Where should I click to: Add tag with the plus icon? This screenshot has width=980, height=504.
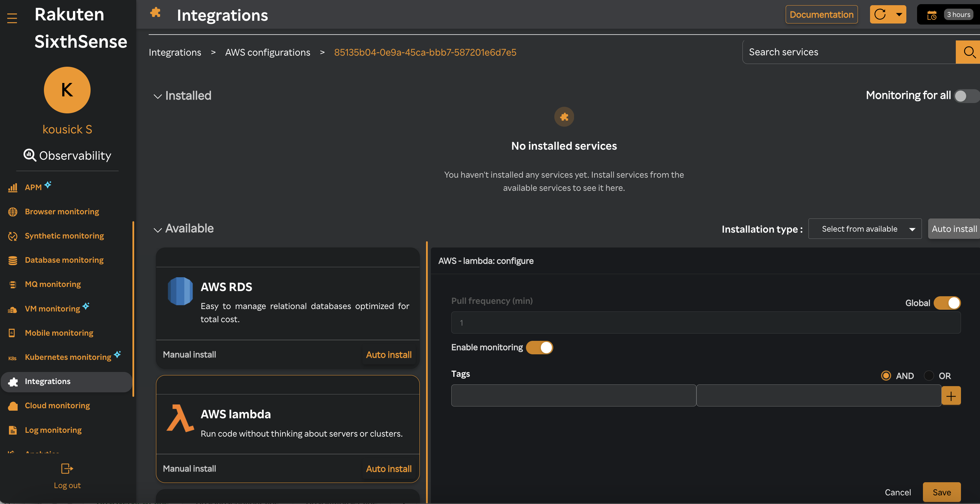click(x=951, y=396)
